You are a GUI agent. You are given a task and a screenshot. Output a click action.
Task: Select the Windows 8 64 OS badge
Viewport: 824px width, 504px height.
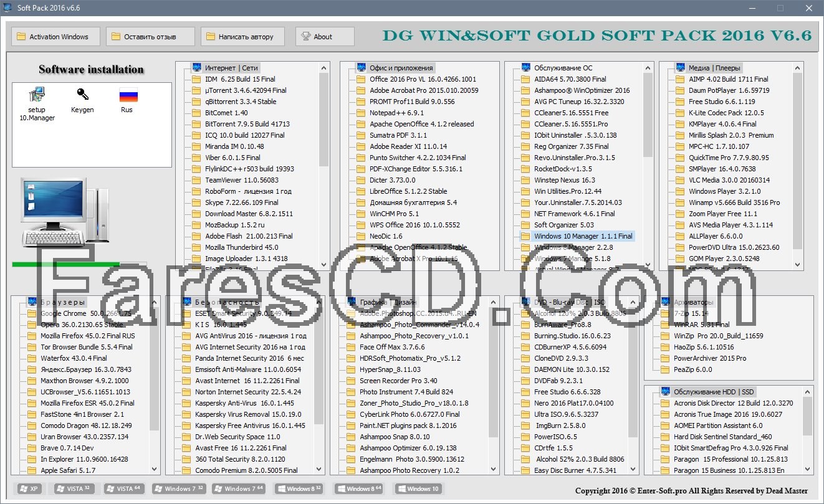point(358,488)
